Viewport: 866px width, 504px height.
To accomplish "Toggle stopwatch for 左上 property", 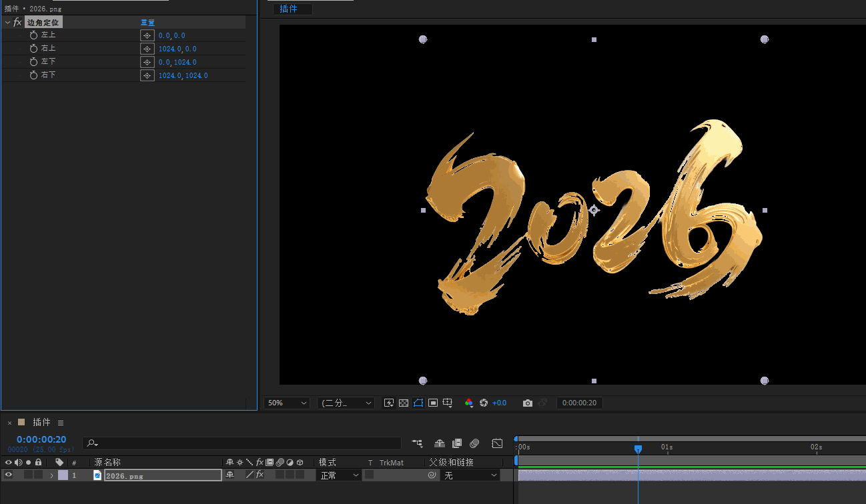I will pos(33,35).
